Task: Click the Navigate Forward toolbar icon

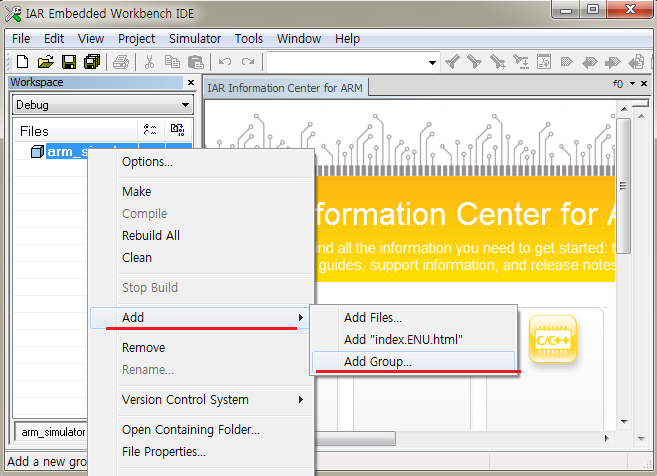Action: [613, 62]
